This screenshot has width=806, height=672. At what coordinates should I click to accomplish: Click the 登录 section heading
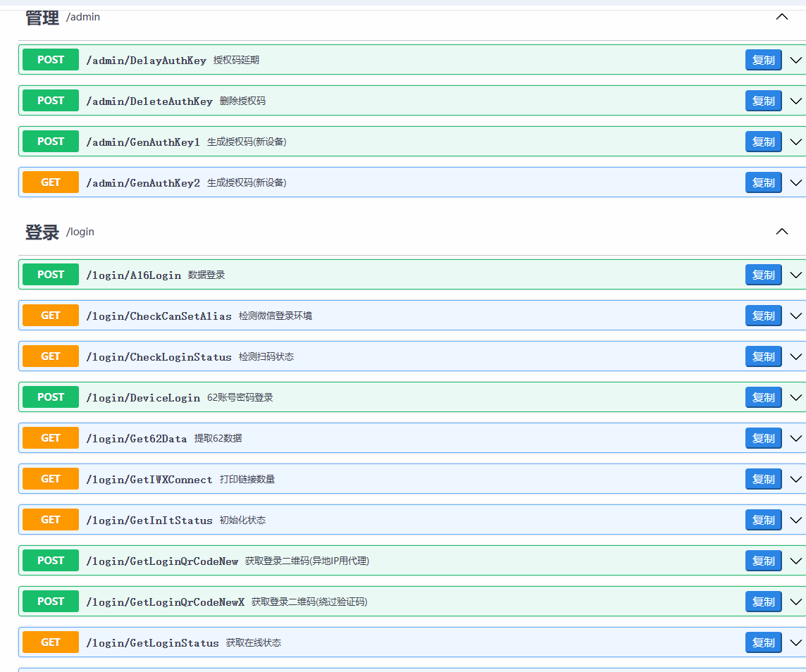(x=42, y=232)
